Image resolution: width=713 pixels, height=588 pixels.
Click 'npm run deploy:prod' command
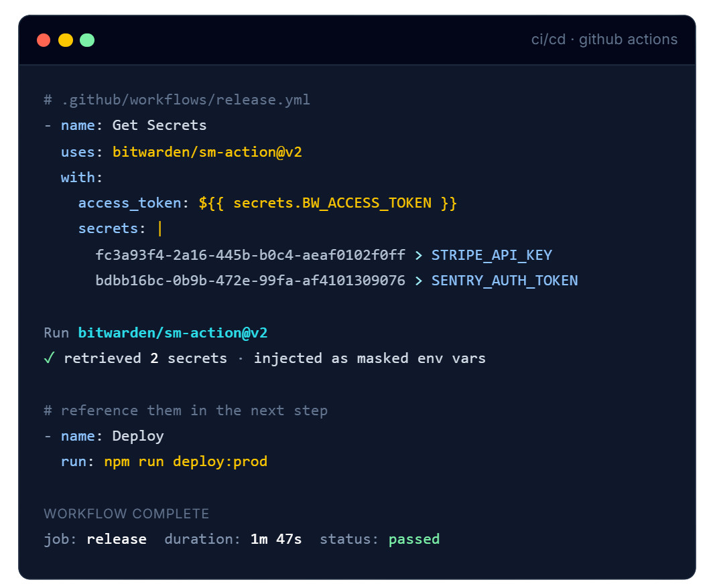186,461
